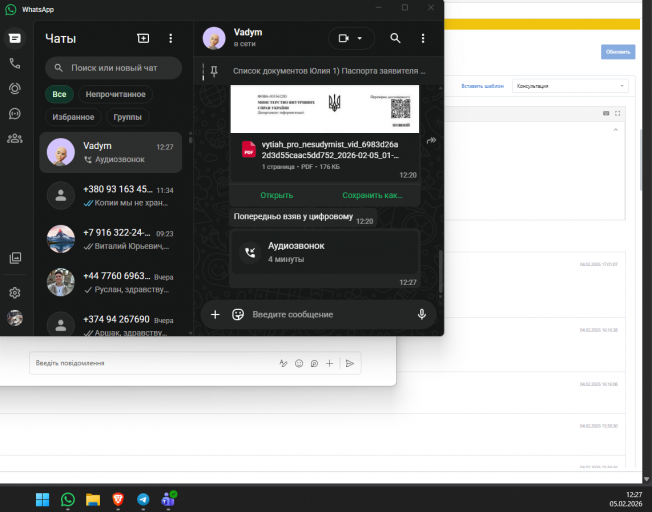Click the text formatting icon in background chat
652x512 pixels.
point(283,364)
